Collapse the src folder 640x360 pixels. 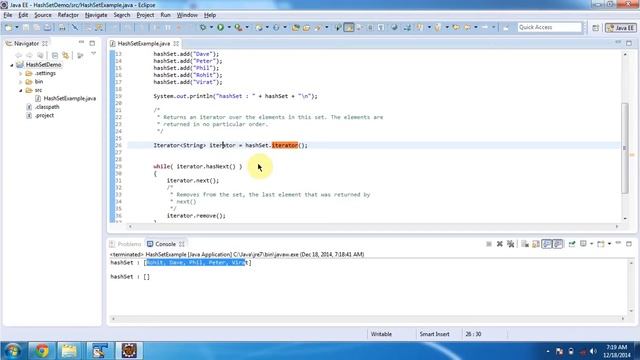coord(21,90)
